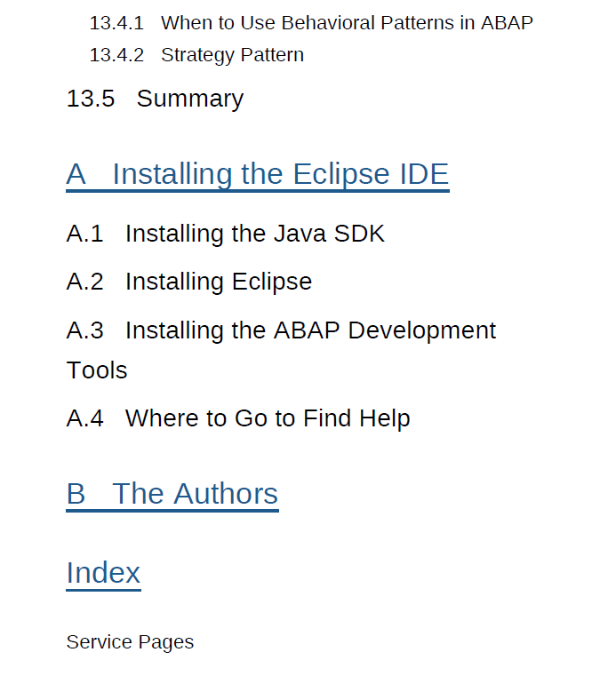
Task: Click the A.1 section label
Action: coord(84,234)
